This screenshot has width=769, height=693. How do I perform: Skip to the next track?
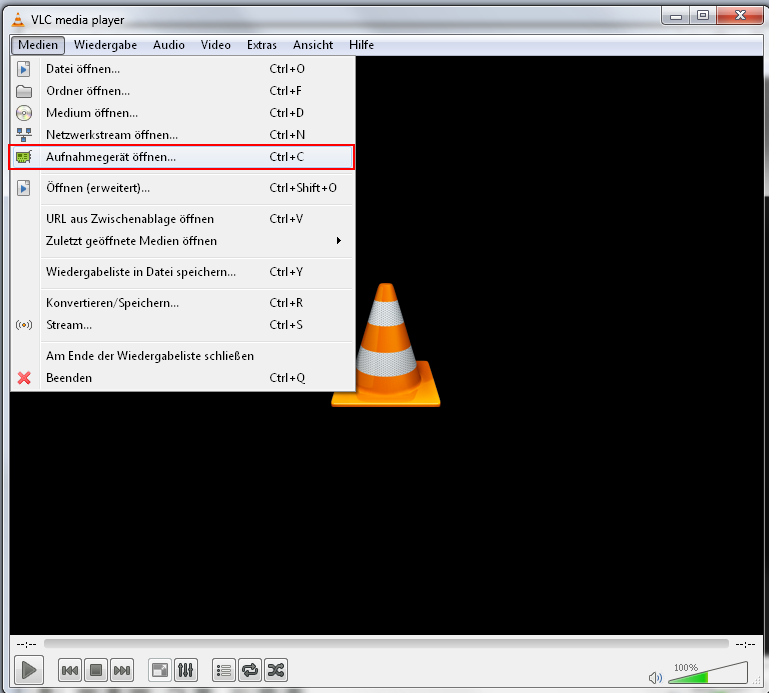pos(122,670)
